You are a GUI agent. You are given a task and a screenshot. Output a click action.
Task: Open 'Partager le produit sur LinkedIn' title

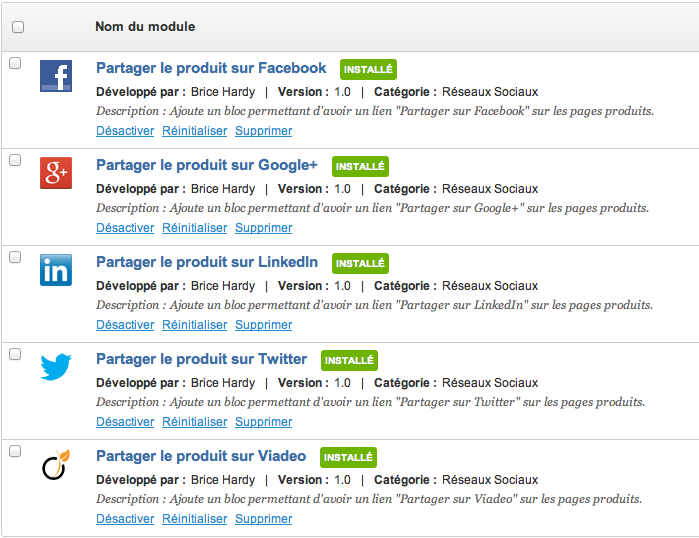[207, 262]
